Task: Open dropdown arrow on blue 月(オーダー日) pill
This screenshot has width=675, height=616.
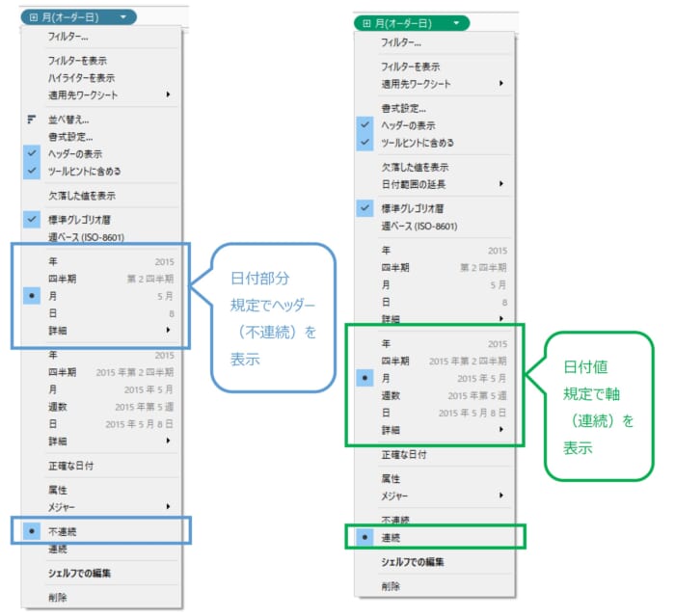Action: (123, 17)
